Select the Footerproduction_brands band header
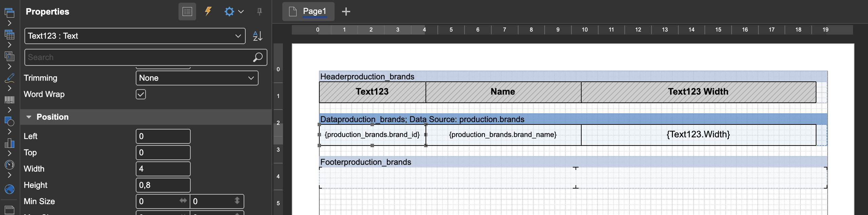Viewport: 868px width, 215px height. (x=573, y=162)
